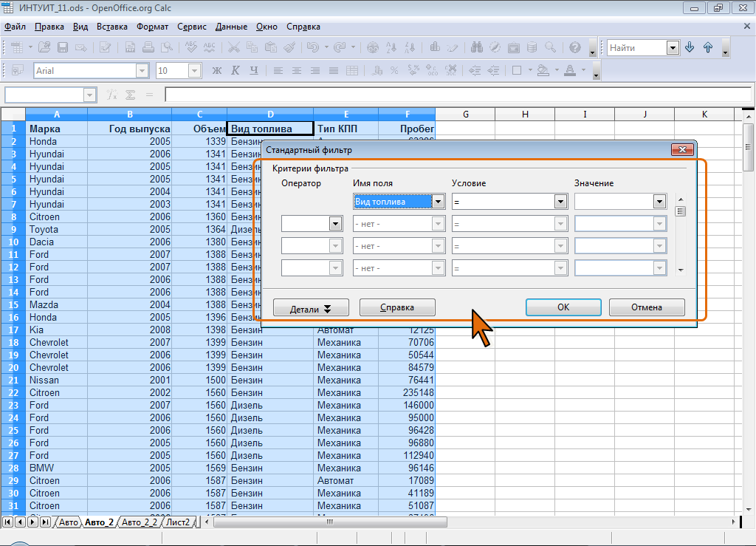Redo action arrow icon

[x=340, y=47]
